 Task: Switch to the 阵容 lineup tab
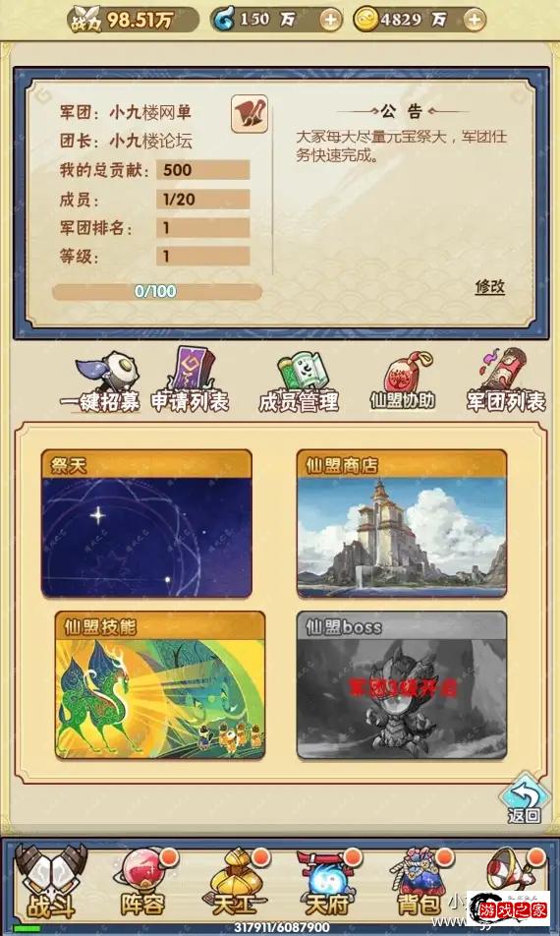pos(143,882)
